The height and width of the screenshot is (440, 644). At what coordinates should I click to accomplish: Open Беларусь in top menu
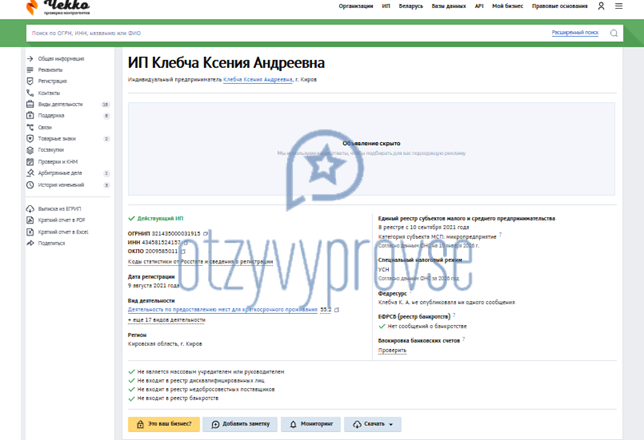tap(411, 6)
